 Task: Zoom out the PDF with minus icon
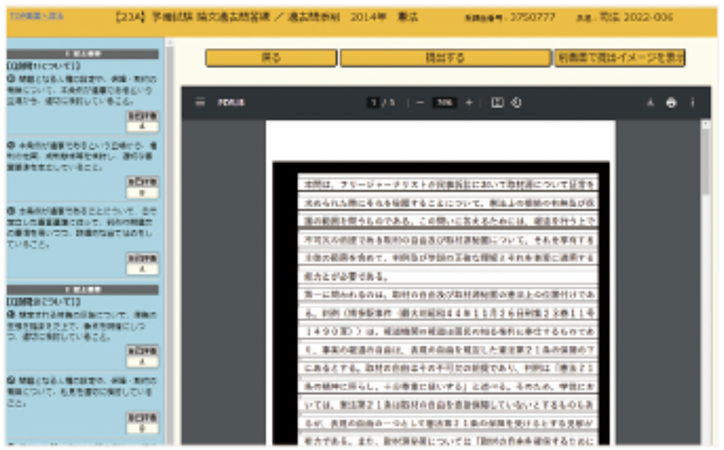(x=420, y=102)
